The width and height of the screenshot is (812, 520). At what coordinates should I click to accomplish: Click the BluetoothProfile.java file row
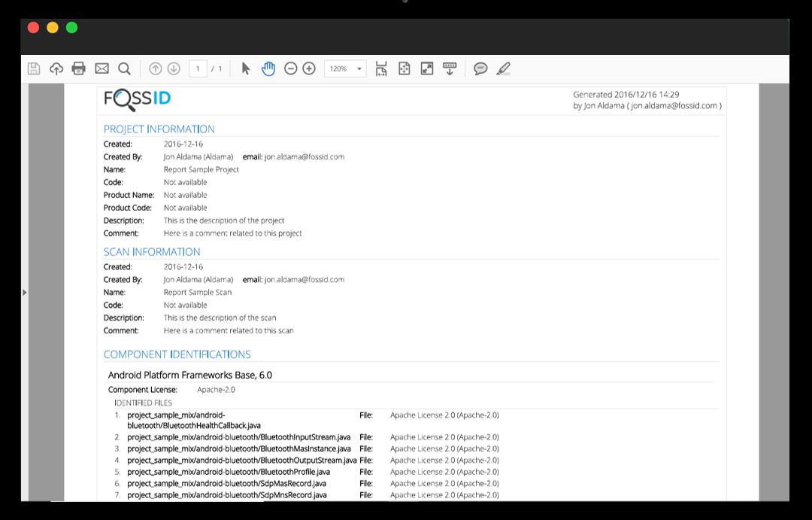click(x=307, y=472)
